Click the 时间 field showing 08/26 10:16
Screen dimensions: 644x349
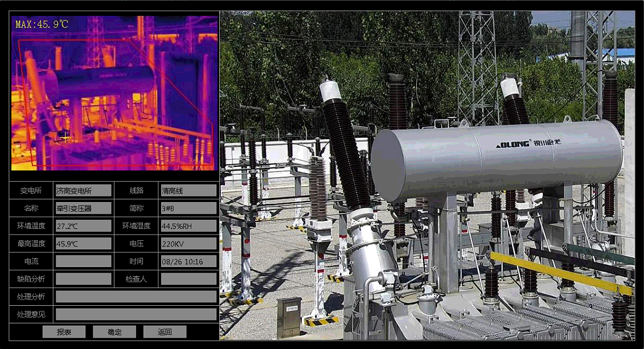click(188, 261)
